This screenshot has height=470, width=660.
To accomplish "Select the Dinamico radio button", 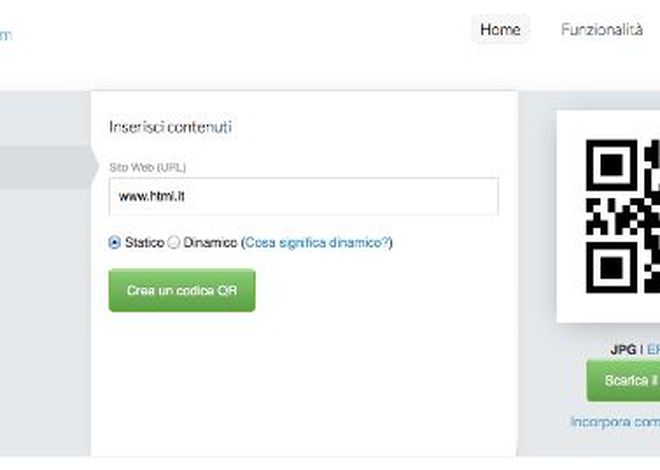I will point(174,242).
